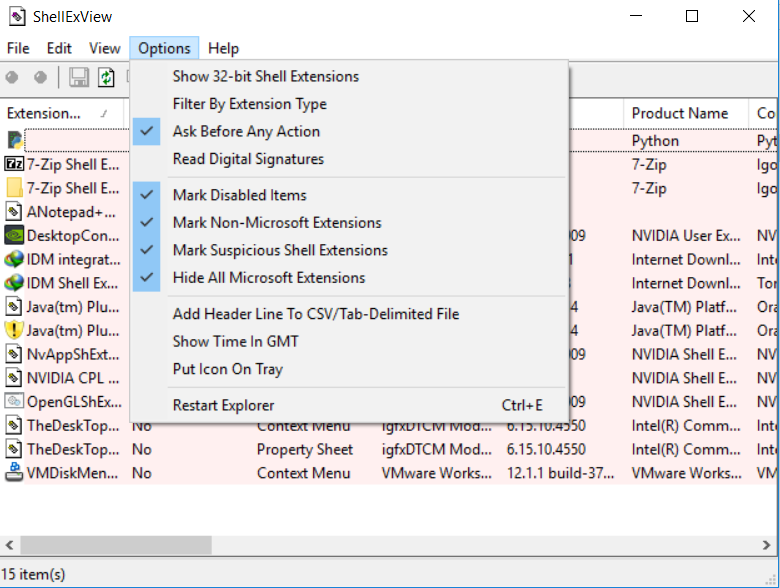Click the icon of the Property Sheet TheDeskTop row
780x588 pixels.
(13, 449)
